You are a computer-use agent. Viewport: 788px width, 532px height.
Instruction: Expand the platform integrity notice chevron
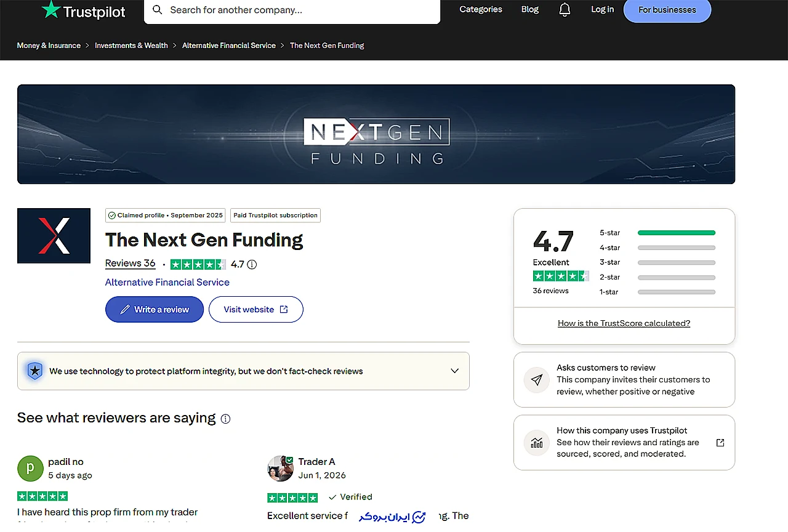pyautogui.click(x=454, y=371)
